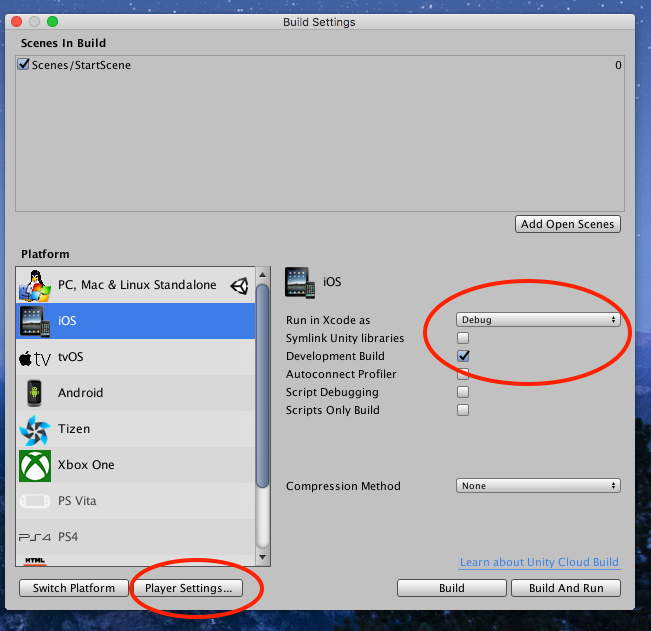
Task: Enable the Autoconnect Profiler checkbox
Action: point(463,374)
